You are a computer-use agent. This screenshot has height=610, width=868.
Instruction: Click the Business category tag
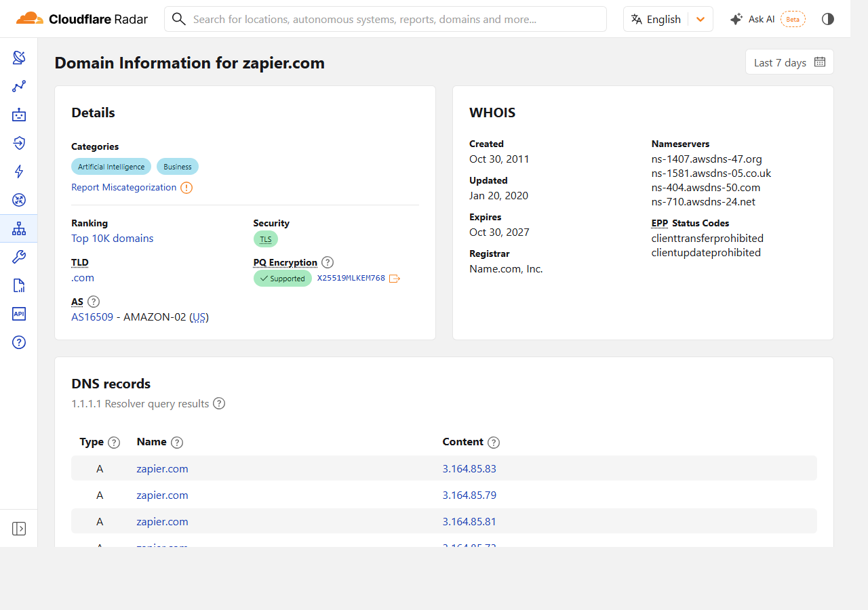click(x=178, y=167)
